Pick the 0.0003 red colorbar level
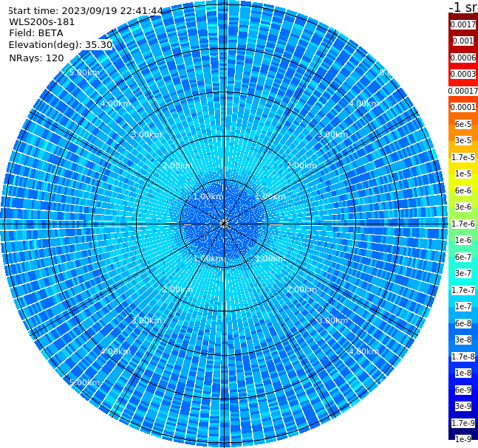Screen dimensions: 478x448 coord(463,74)
